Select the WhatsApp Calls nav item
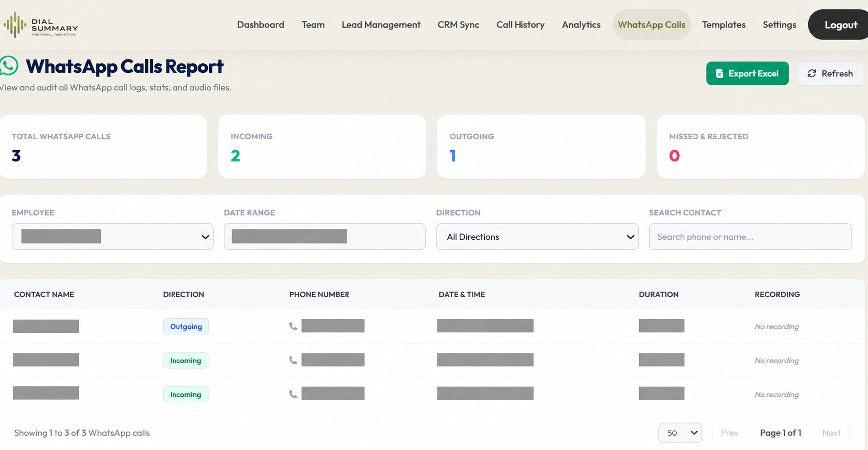The image size is (868, 450). coord(652,25)
